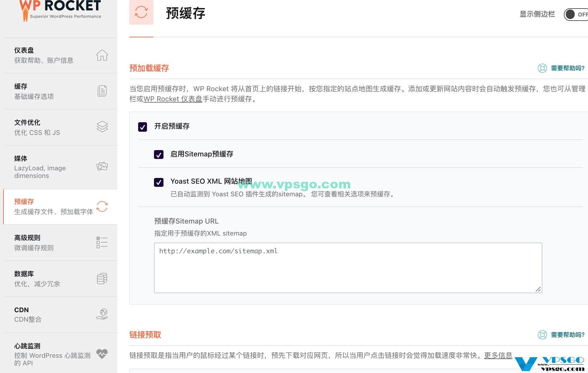Select the 预缓存 menu item

point(60,207)
